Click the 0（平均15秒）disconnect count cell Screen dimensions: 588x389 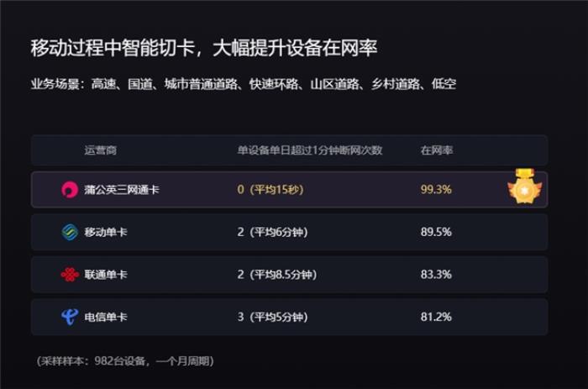270,190
